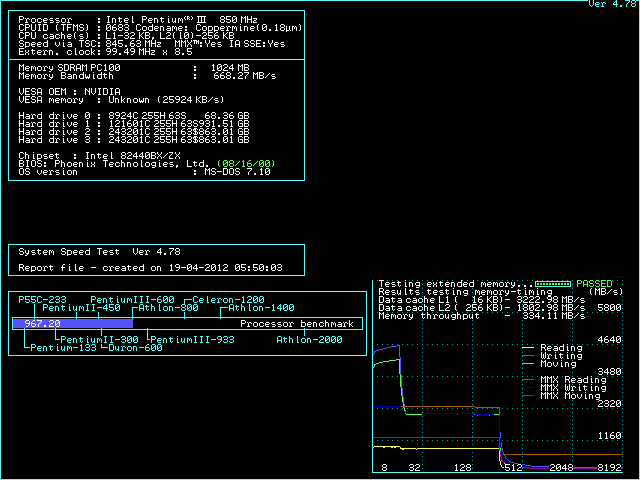This screenshot has height=480, width=640.
Task: Select the 1024 MB memory size value
Action: point(230,68)
